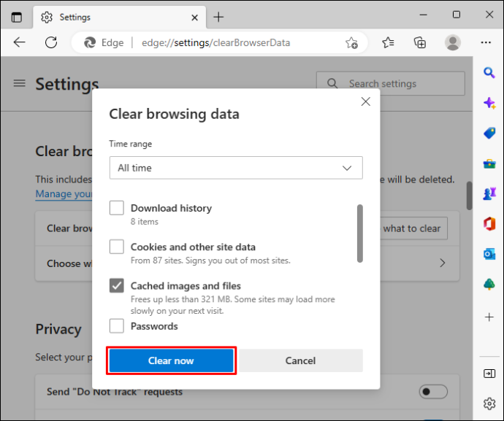Open a new tab with plus button
The width and height of the screenshot is (504, 421).
218,17
